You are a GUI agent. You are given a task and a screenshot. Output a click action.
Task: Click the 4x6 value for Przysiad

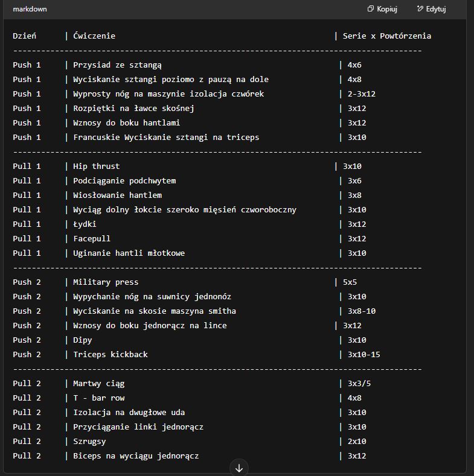pyautogui.click(x=354, y=65)
